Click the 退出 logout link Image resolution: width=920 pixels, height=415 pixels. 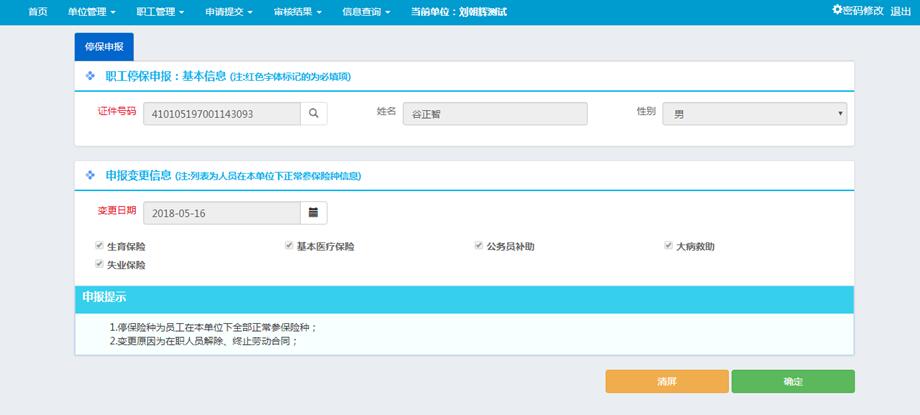coord(900,11)
